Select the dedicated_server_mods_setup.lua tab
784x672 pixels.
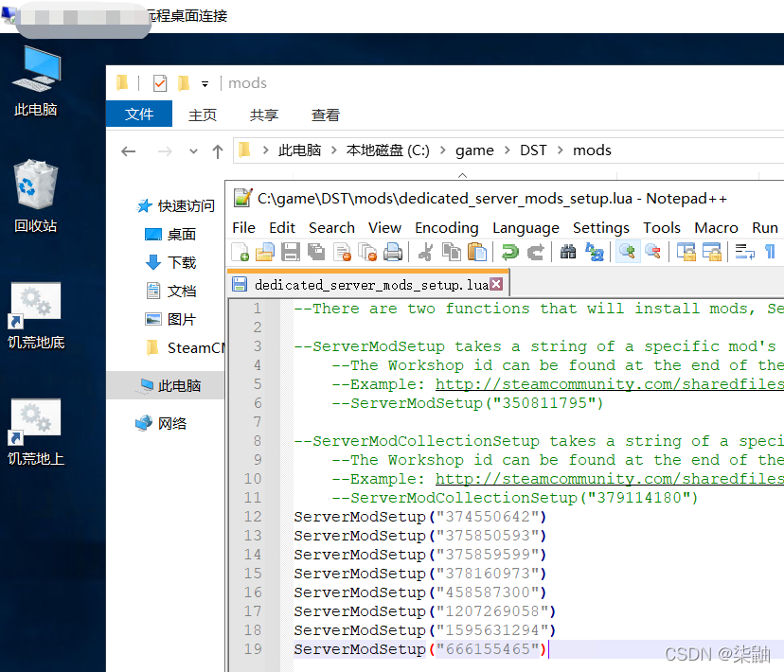(x=368, y=284)
